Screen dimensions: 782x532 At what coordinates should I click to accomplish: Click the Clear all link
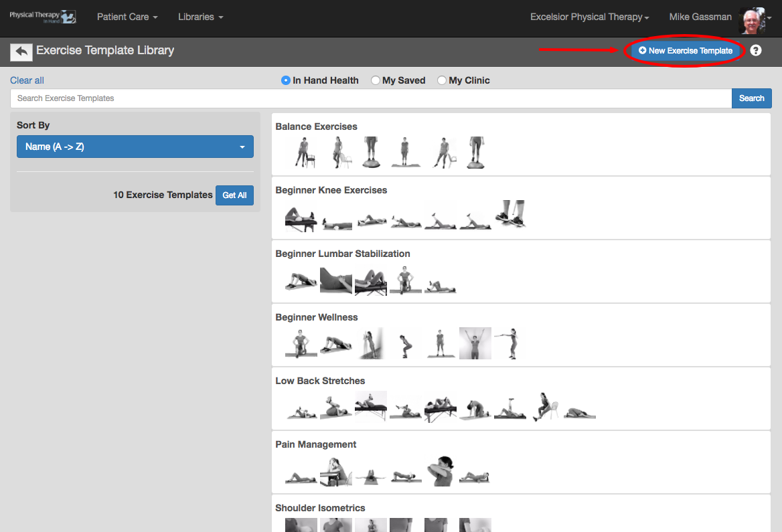click(27, 80)
